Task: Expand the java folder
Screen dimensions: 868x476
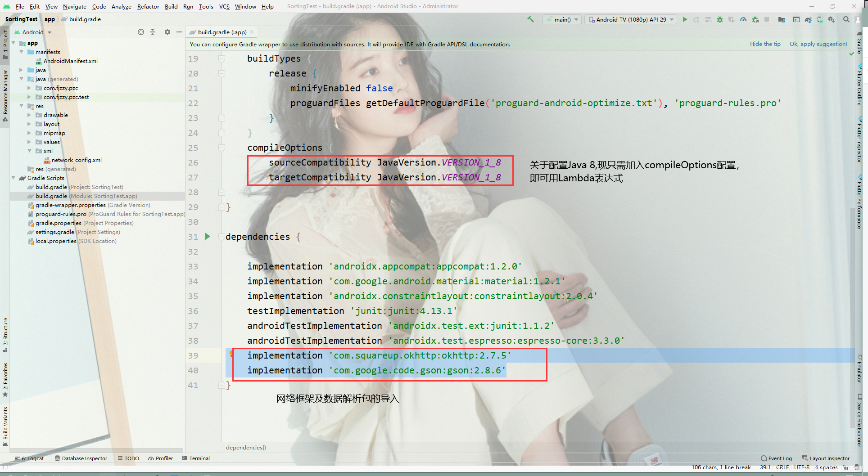Action: 21,70
